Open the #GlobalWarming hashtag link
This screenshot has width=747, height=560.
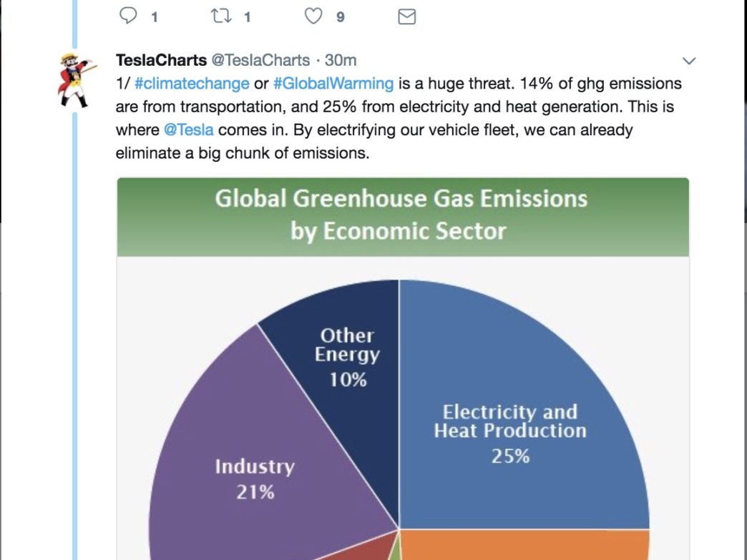point(333,84)
